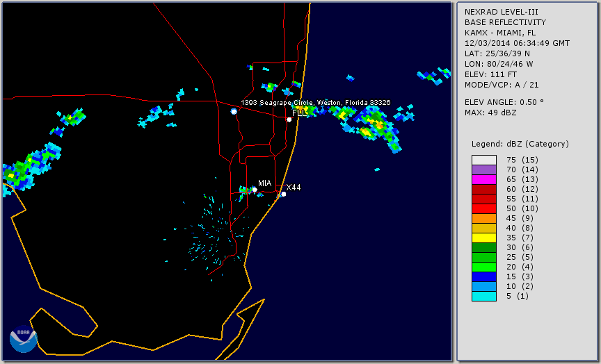This screenshot has width=601, height=364.
Task: Click the MIA airport marker dot
Action: point(255,190)
